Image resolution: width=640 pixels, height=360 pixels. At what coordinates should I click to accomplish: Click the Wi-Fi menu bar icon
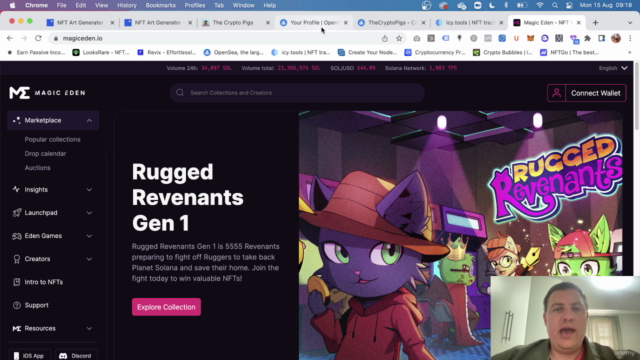click(x=540, y=5)
